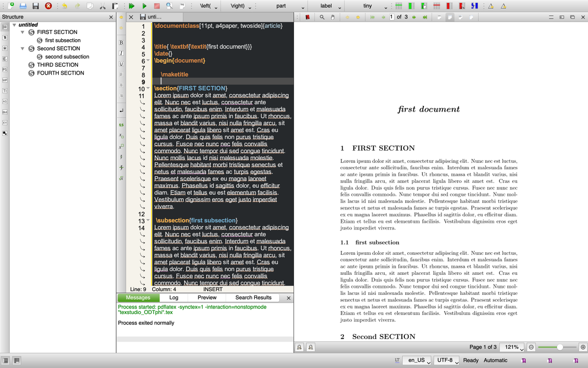Jump to last page of PDF
Viewport: 588px width, 368px height.
425,17
